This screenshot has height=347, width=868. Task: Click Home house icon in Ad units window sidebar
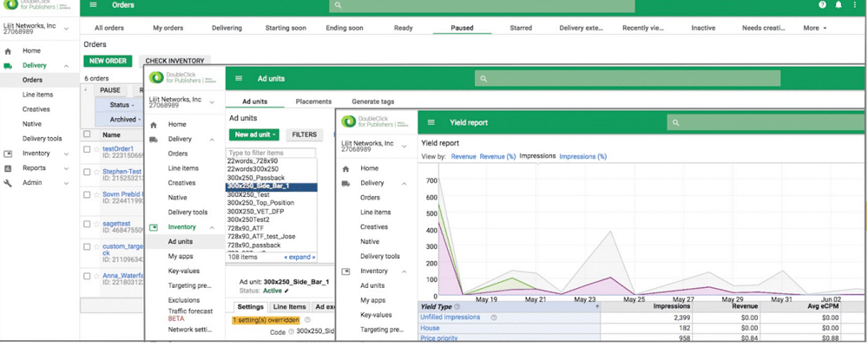[154, 125]
